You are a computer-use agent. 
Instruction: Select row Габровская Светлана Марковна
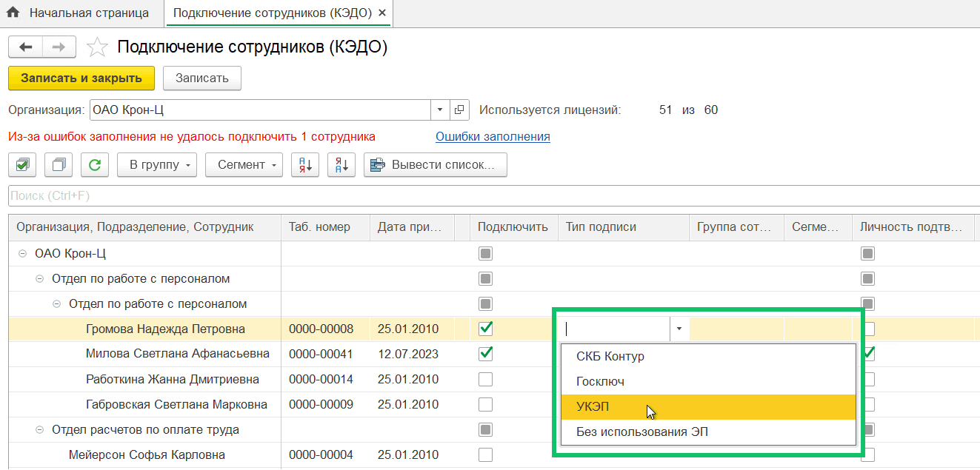pyautogui.click(x=177, y=404)
